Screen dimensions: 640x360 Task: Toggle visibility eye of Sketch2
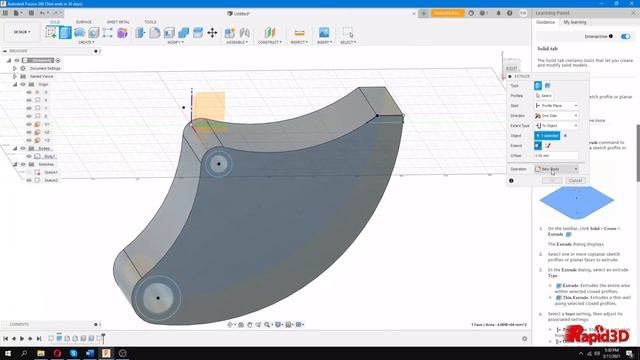(x=29, y=180)
